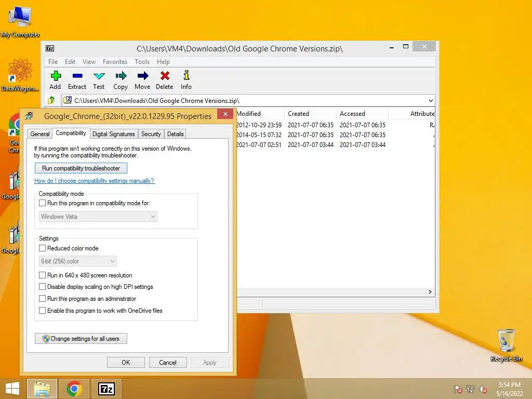
Task: Click the network tray icon
Action: pos(471,389)
